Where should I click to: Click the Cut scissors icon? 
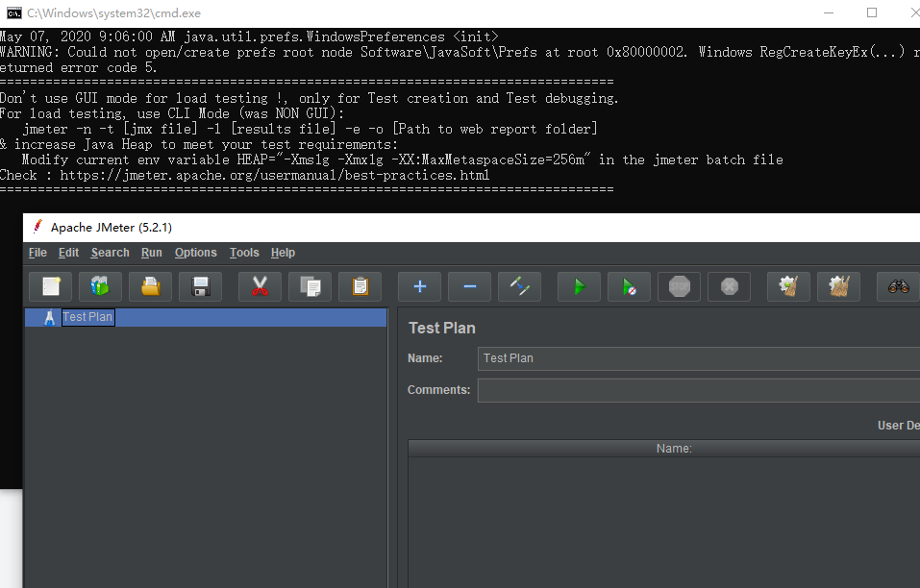click(x=260, y=286)
